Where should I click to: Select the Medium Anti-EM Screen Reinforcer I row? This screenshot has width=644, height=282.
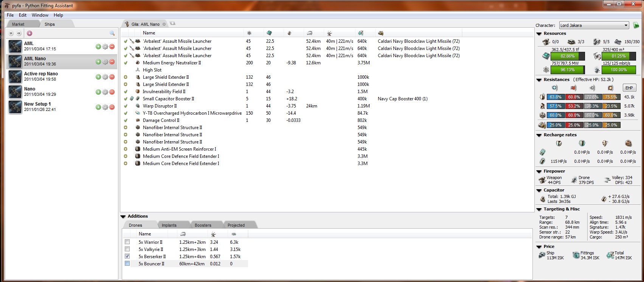pos(327,149)
